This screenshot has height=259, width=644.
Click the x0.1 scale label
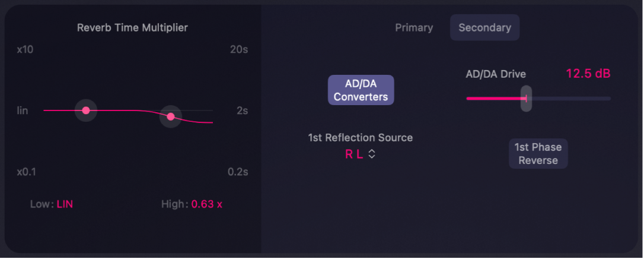pyautogui.click(x=26, y=172)
